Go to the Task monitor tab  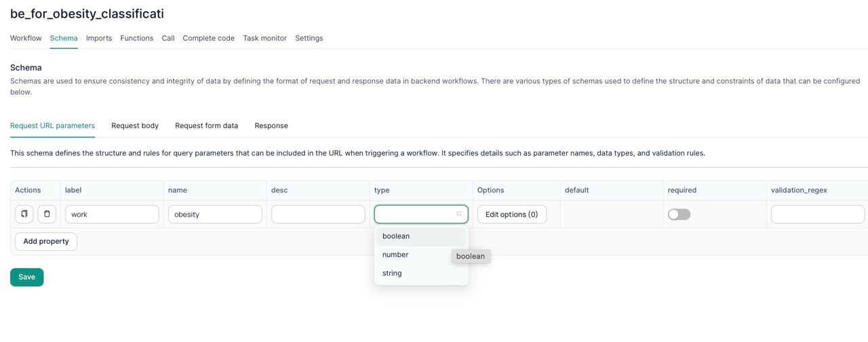point(264,38)
